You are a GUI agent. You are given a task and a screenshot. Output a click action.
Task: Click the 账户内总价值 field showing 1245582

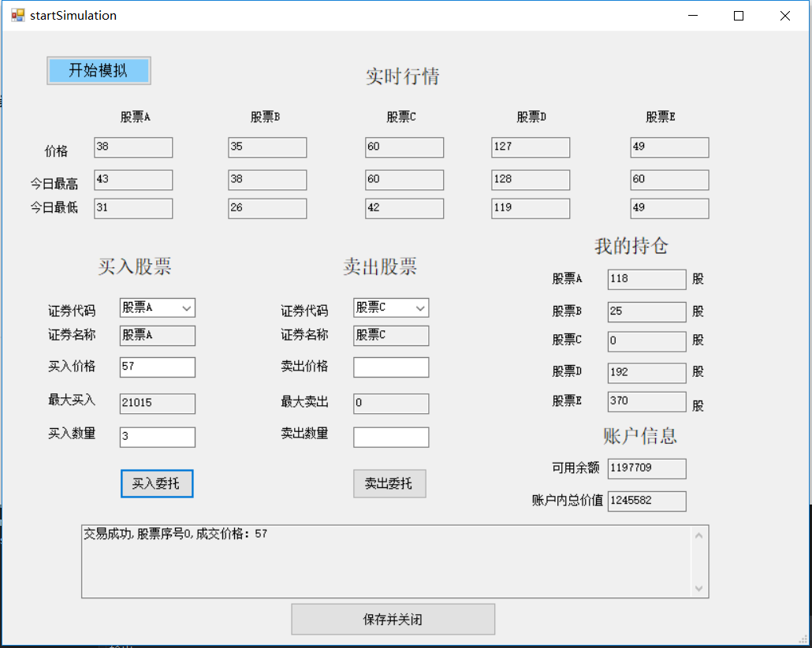646,501
